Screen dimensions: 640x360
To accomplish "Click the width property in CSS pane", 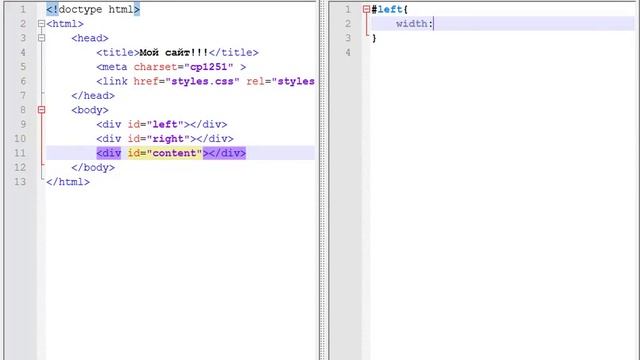I will click(x=411, y=24).
